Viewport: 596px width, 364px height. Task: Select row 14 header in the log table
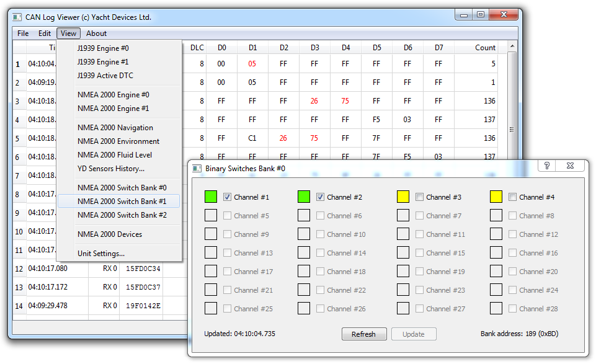click(19, 306)
